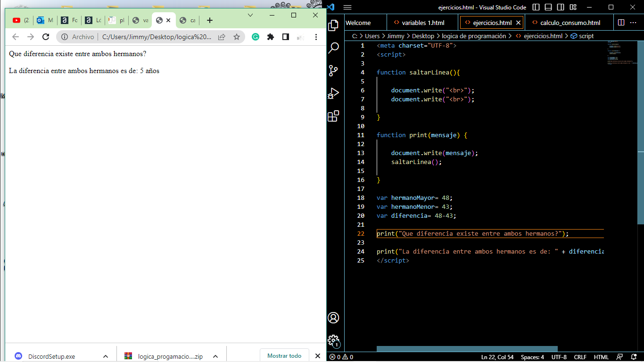Open the Manage gear menu
Viewport: 644px width, 362px height.
pos(333,340)
